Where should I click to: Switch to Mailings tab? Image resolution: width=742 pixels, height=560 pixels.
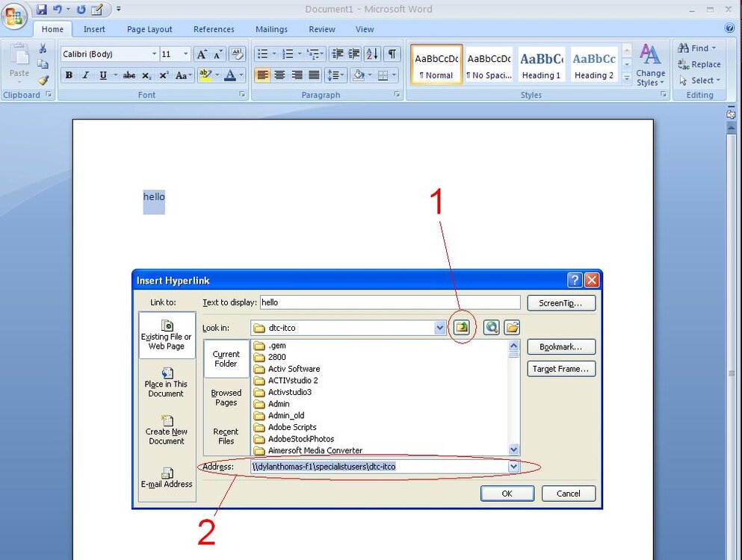(x=272, y=29)
